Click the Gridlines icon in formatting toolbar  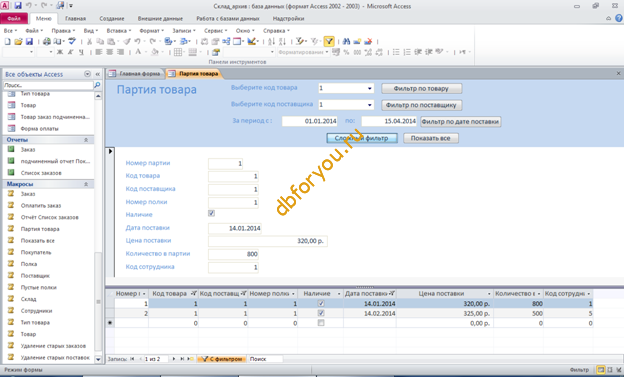178,52
